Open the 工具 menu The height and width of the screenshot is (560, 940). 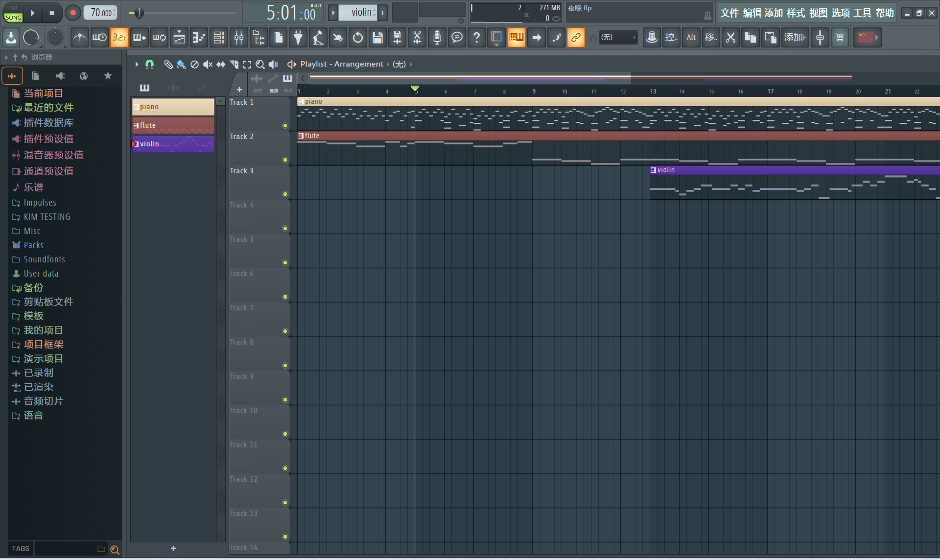point(862,13)
